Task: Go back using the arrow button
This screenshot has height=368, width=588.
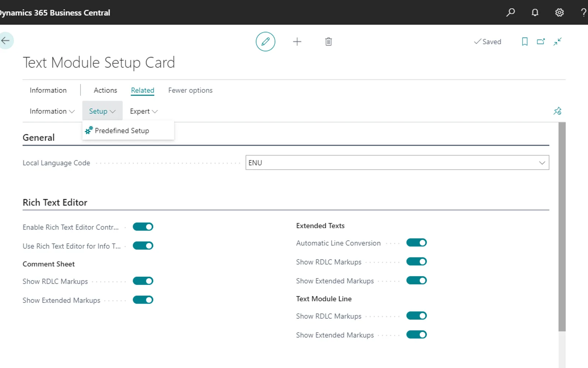Action: [x=5, y=40]
